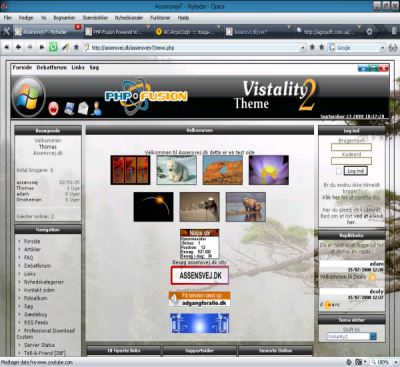This screenshot has height=367, width=400.
Task: Open the polar bear thumbnail
Action: tap(177, 170)
